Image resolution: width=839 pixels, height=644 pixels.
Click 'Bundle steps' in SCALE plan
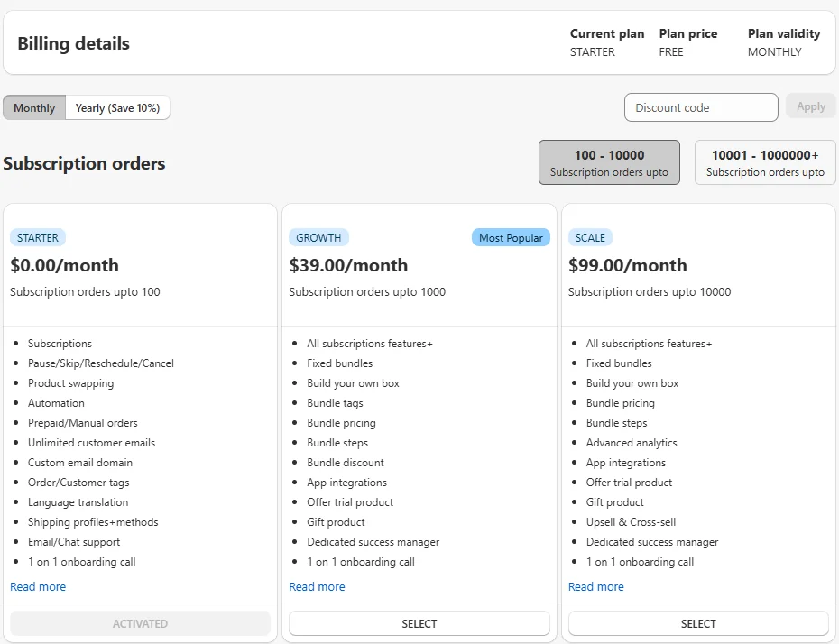616,422
